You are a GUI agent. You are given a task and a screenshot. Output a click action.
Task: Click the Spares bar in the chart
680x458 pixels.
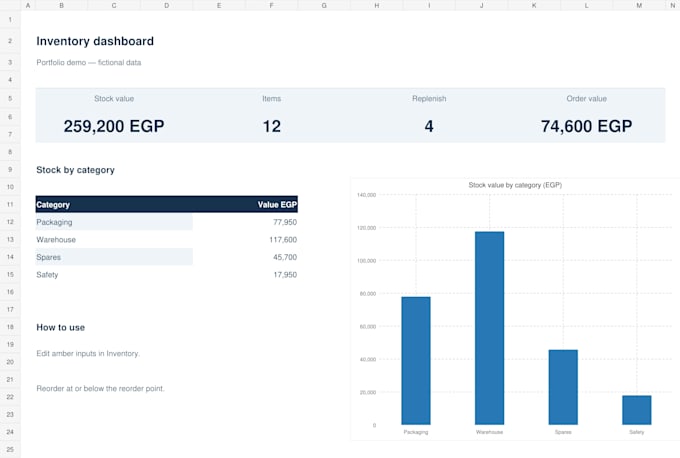(x=563, y=387)
